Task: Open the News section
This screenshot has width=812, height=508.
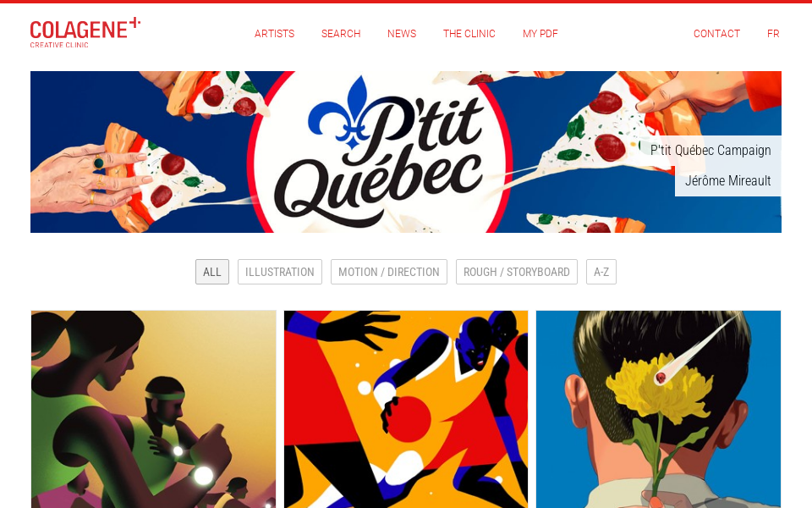Action: click(402, 34)
